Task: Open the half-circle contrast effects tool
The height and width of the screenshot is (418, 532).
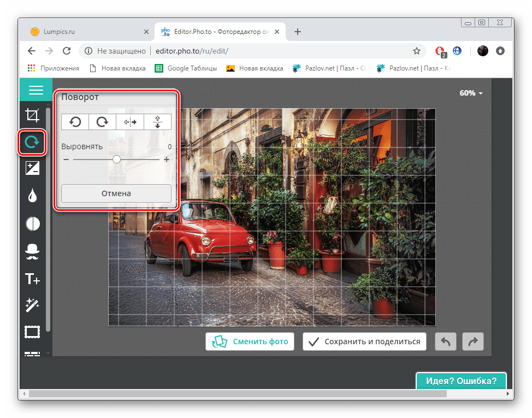Action: coord(33,224)
